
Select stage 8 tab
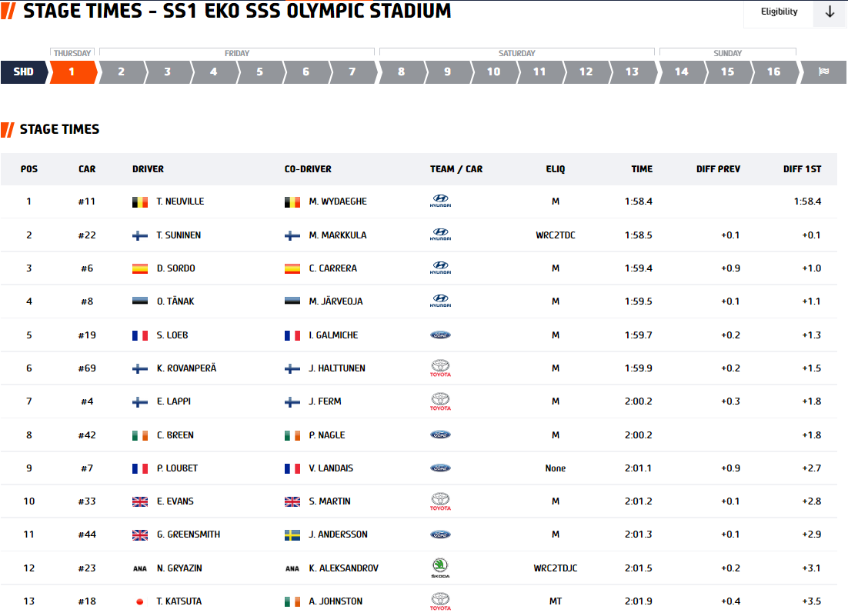pos(401,72)
